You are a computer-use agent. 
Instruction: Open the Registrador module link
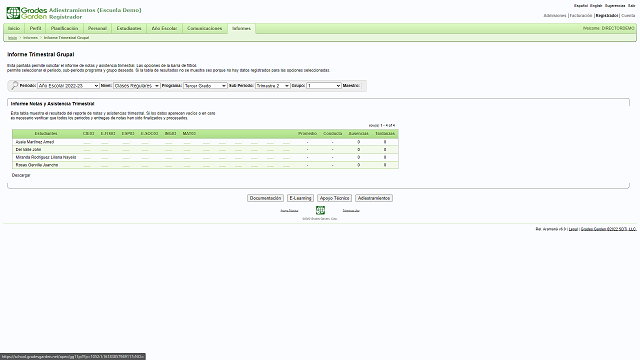[x=607, y=16]
